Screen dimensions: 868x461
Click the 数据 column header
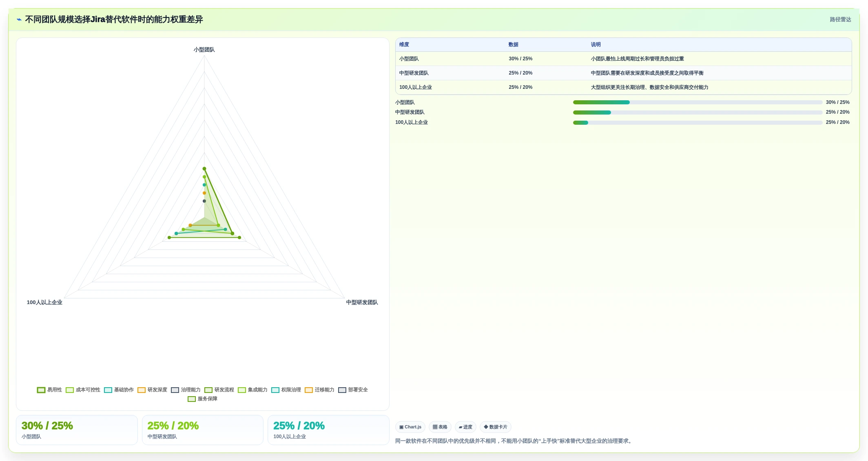(513, 44)
